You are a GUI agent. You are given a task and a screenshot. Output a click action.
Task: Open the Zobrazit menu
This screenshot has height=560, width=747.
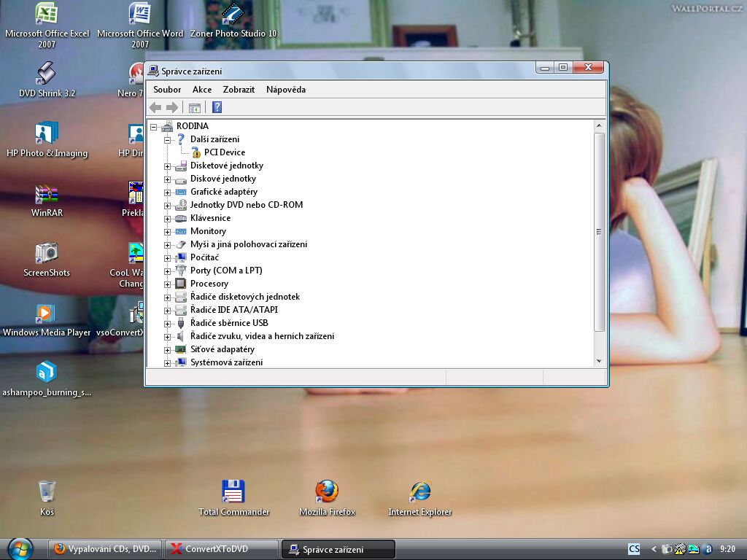[x=239, y=90]
